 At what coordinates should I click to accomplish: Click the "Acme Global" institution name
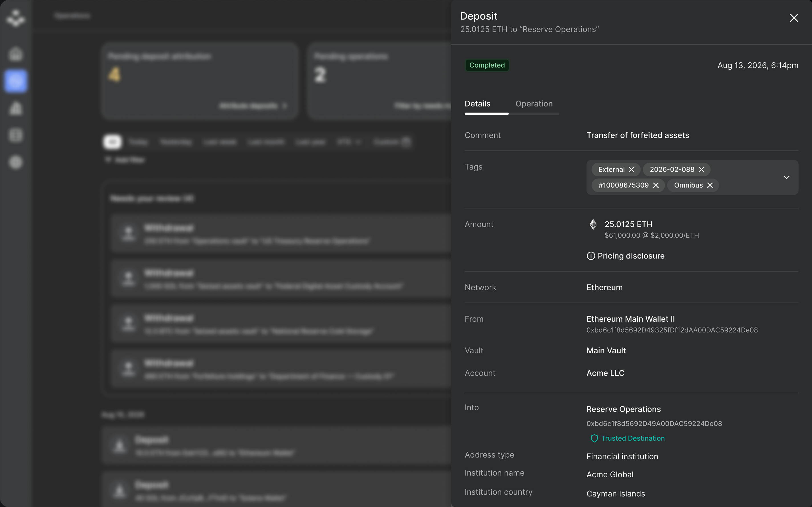(x=610, y=475)
